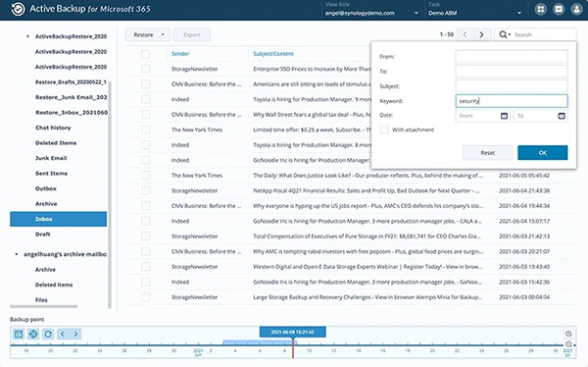Select the Inbox folder
The height and width of the screenshot is (367, 588).
point(58,219)
